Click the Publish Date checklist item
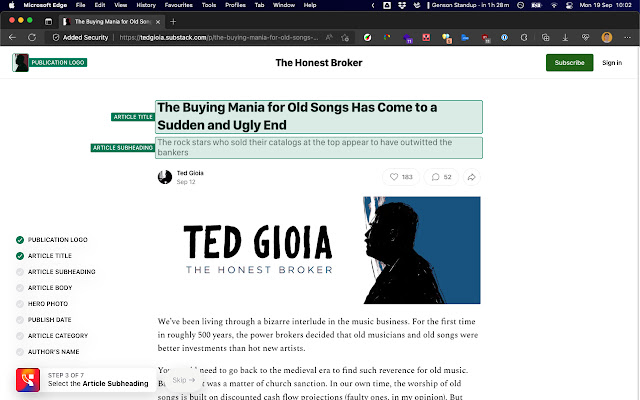 pos(44,320)
